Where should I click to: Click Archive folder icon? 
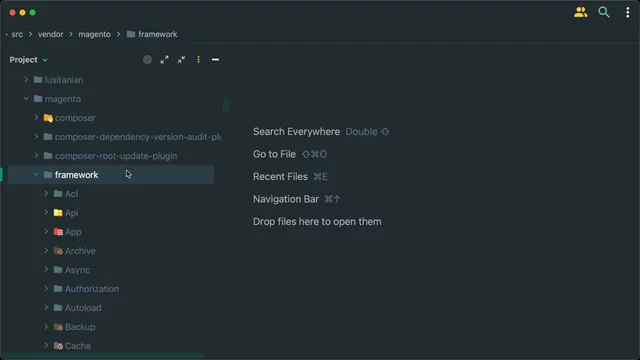58,251
